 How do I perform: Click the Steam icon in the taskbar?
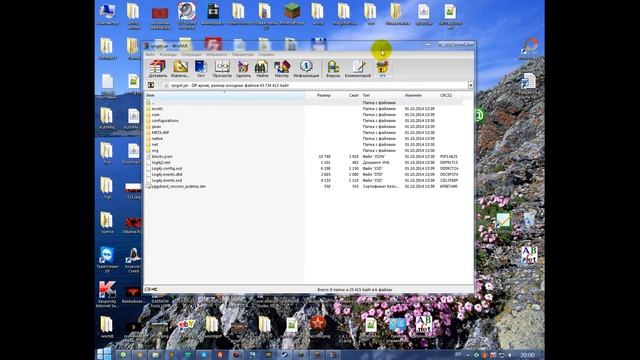coord(284,355)
